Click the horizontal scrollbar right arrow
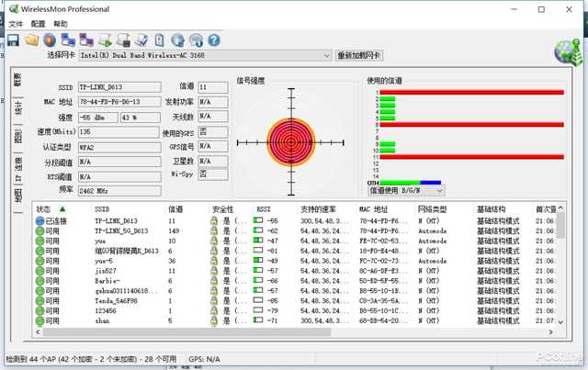The width and height of the screenshot is (588, 370). (x=551, y=331)
